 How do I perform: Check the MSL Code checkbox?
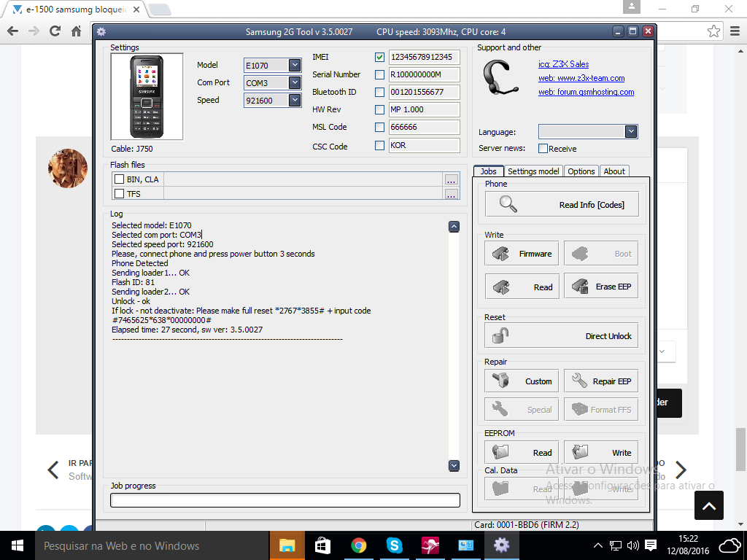[379, 127]
